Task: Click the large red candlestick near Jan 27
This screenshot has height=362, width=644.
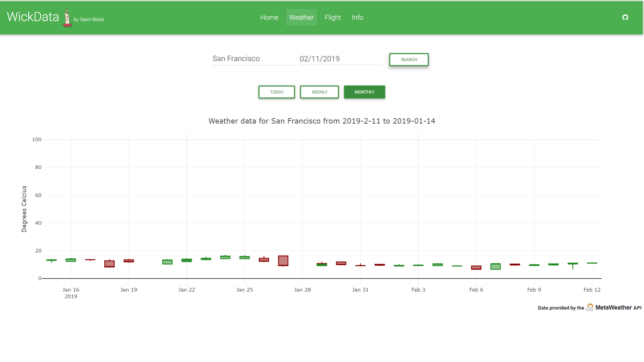Action: (x=283, y=260)
